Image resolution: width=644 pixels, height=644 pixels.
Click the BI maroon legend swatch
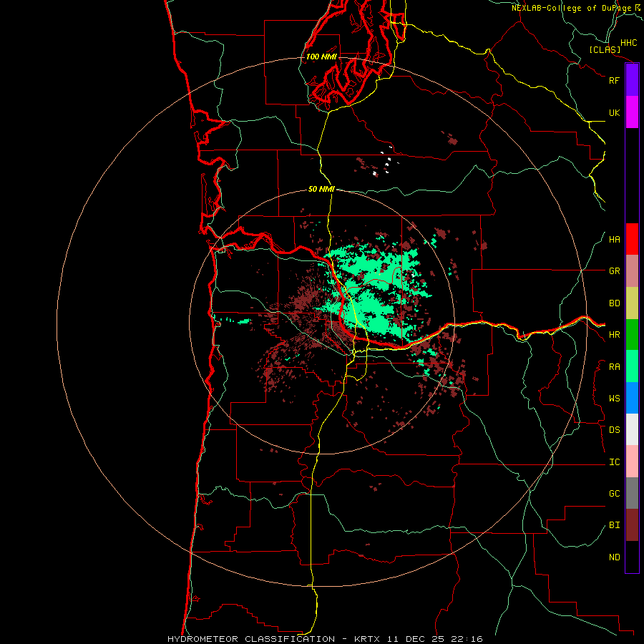pos(632,525)
